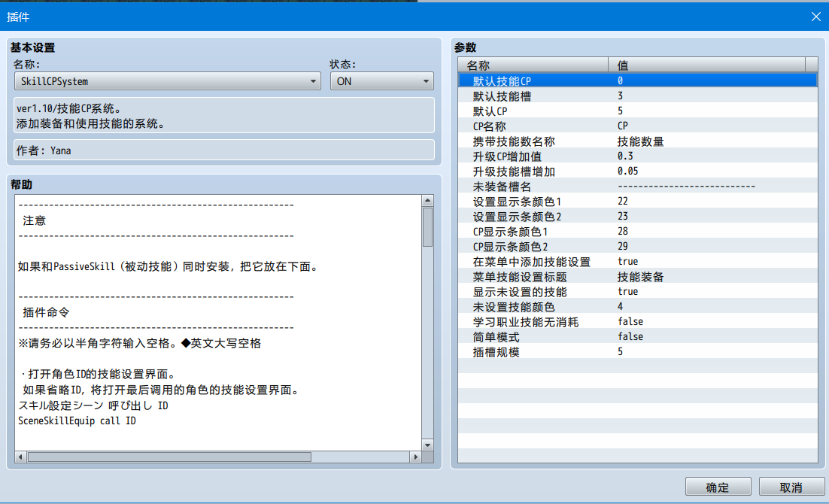Open the plugin name dropdown SkillCPSystem
The height and width of the screenshot is (504, 829).
(167, 81)
